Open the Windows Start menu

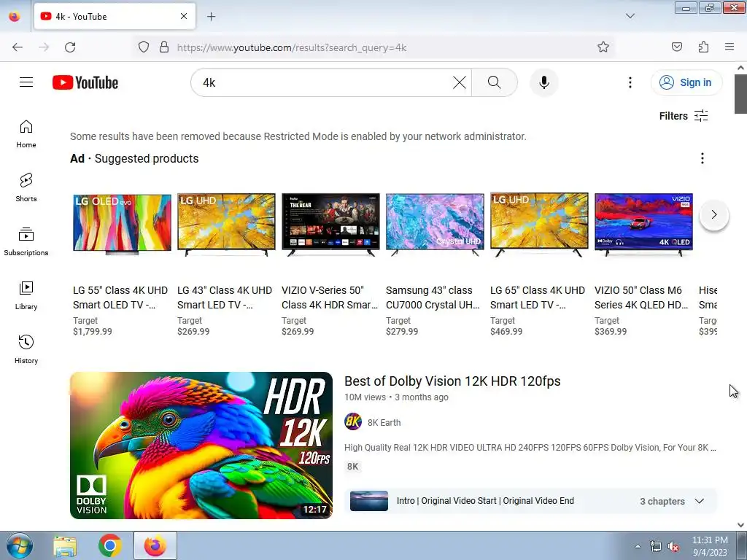point(20,545)
